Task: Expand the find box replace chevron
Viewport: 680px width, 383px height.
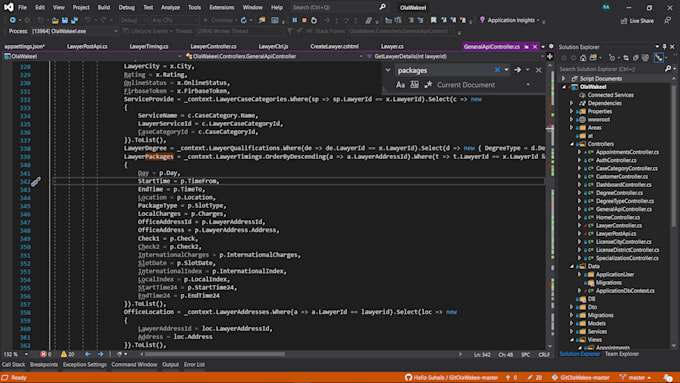Action: (388, 70)
